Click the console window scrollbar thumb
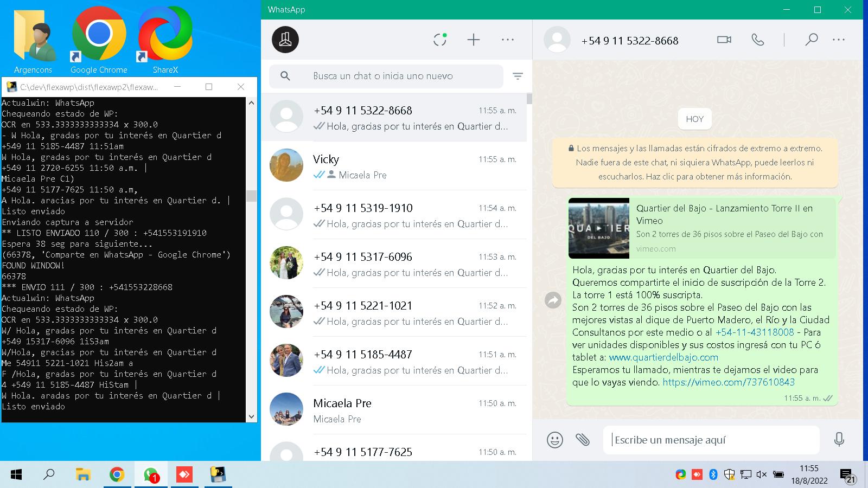This screenshot has height=488, width=868. click(251, 195)
